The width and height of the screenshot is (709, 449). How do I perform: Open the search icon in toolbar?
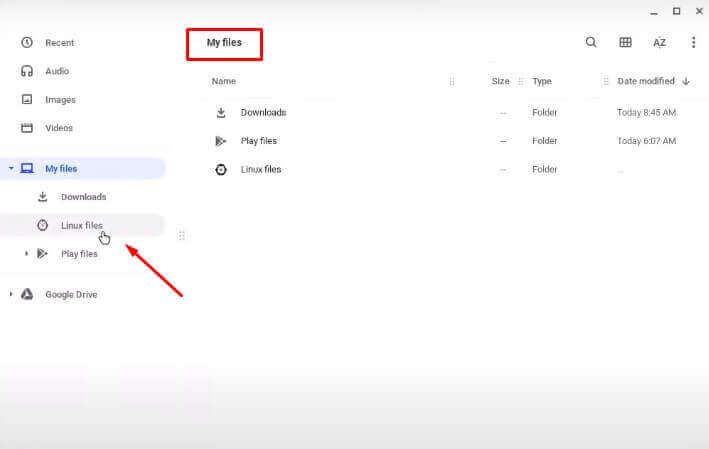591,43
